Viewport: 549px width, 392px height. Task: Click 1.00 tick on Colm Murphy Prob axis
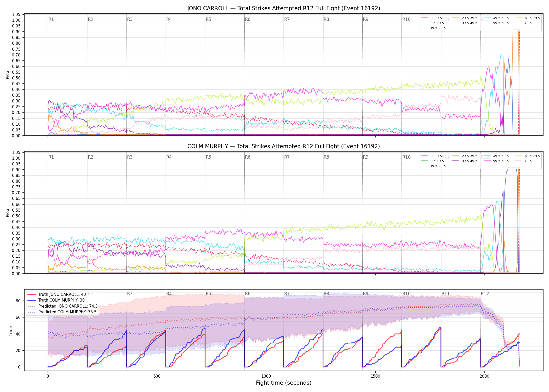point(16,158)
